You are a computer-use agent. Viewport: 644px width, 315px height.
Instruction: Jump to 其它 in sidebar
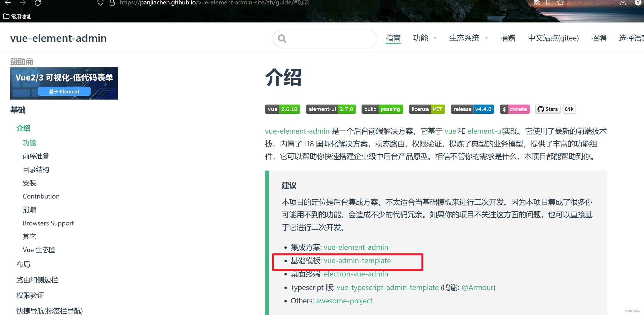pos(29,237)
